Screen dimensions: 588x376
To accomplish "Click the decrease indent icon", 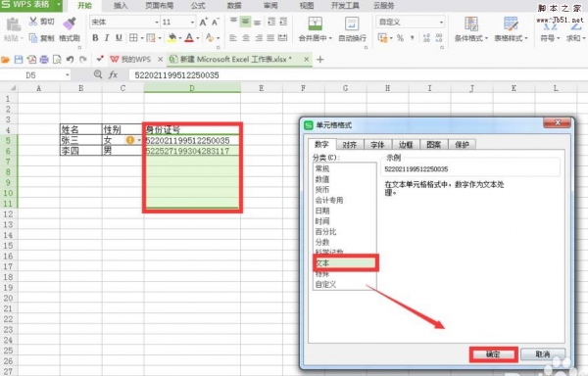I will point(271,22).
